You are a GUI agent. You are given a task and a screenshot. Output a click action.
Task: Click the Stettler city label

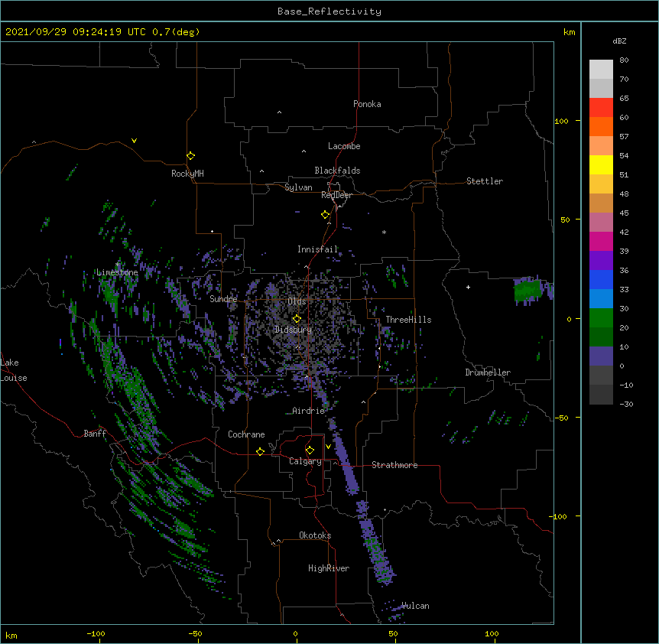point(484,181)
